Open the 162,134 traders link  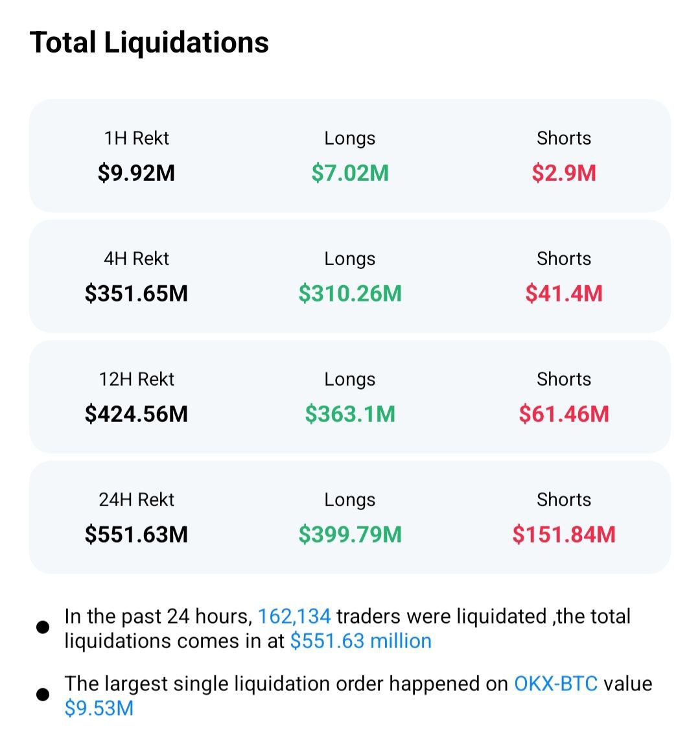coord(294,616)
